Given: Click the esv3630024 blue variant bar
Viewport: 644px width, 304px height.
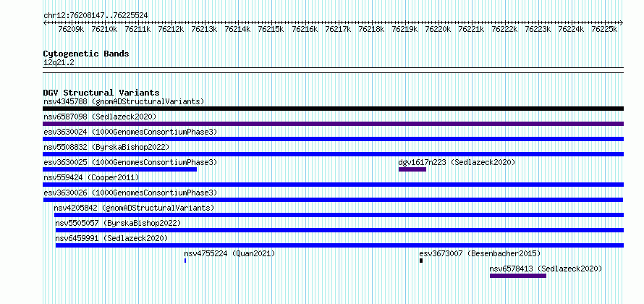Looking at the screenshot, I should [333, 139].
